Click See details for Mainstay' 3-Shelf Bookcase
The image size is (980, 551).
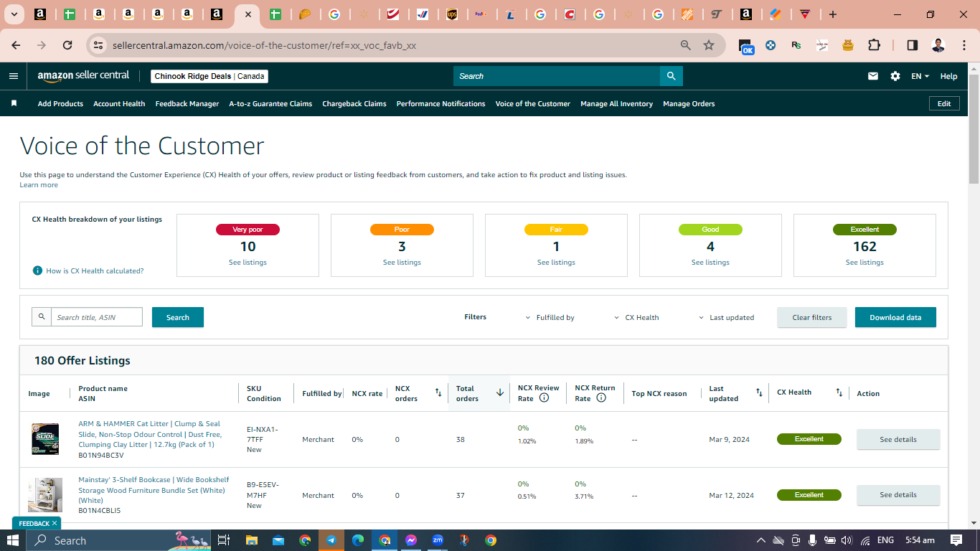tap(898, 495)
